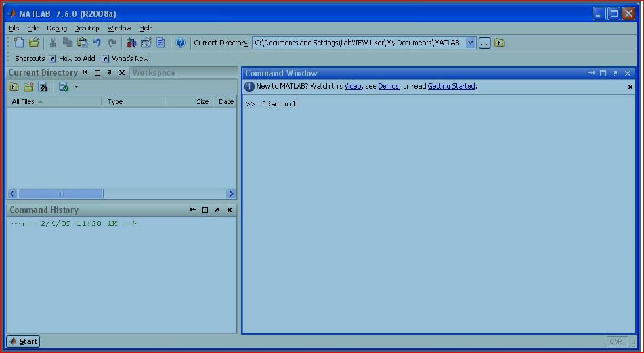
Task: Go up one level in Current Directory panel
Action: coord(14,87)
